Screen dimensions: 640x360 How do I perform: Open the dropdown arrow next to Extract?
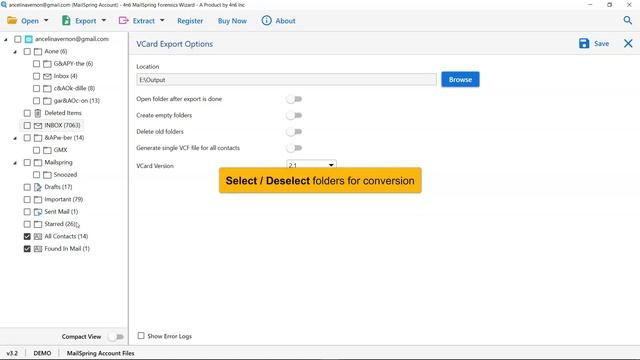pos(162,20)
